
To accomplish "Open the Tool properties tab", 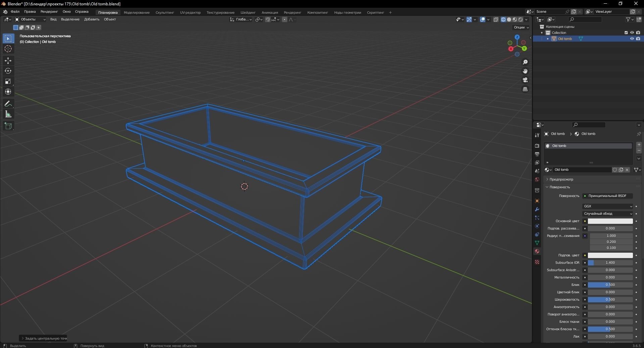I will pyautogui.click(x=537, y=135).
